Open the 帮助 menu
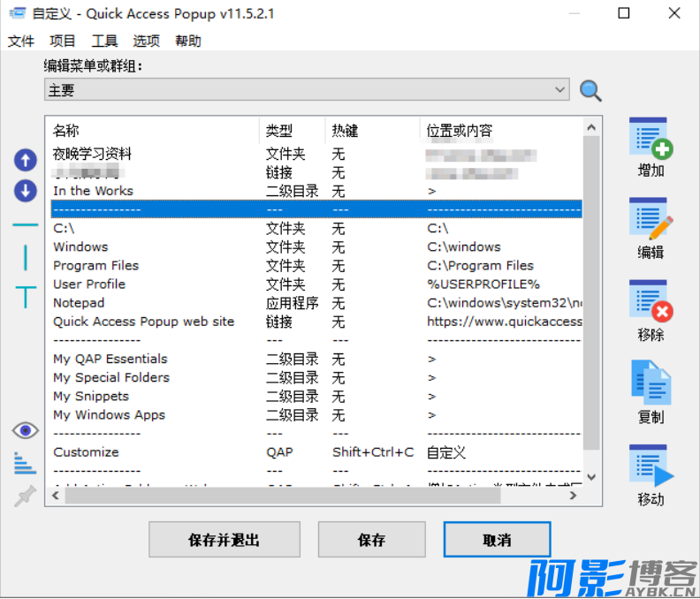The width and height of the screenshot is (700, 599). coord(188,41)
